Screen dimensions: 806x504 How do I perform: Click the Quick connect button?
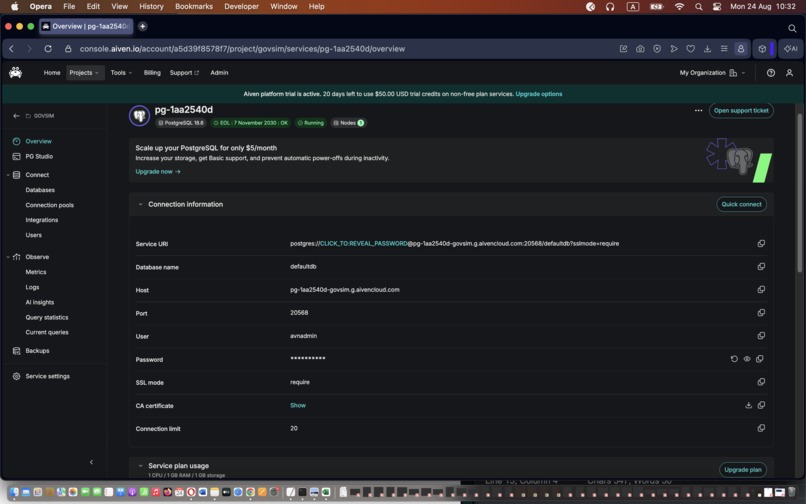[741, 204]
